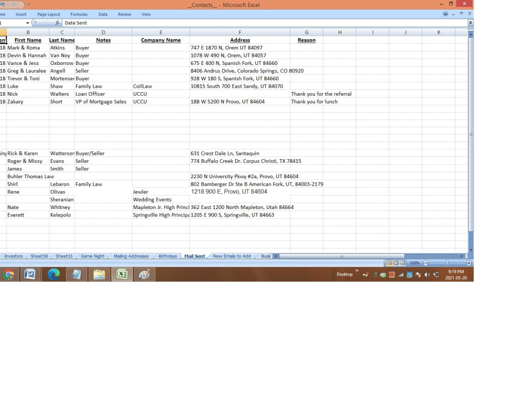Screen dimensions: 532x399
Task: Switch to the Sheet31 sheet tab
Action: pos(64,256)
